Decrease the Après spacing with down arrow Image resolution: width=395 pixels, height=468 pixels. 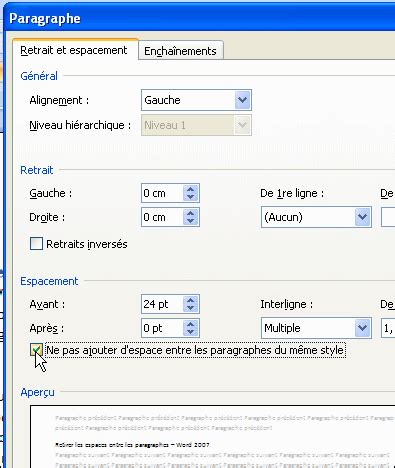pyautogui.click(x=191, y=332)
